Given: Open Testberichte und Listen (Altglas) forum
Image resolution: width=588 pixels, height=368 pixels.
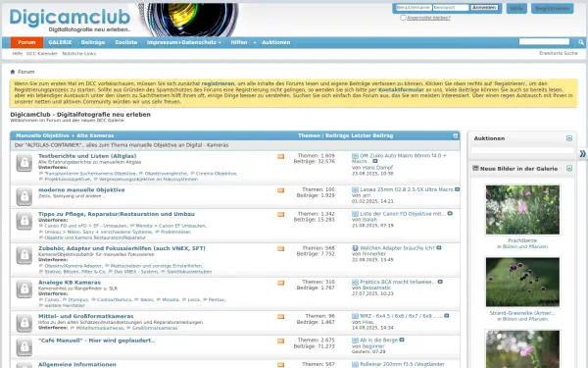Looking at the screenshot, I should [87, 156].
